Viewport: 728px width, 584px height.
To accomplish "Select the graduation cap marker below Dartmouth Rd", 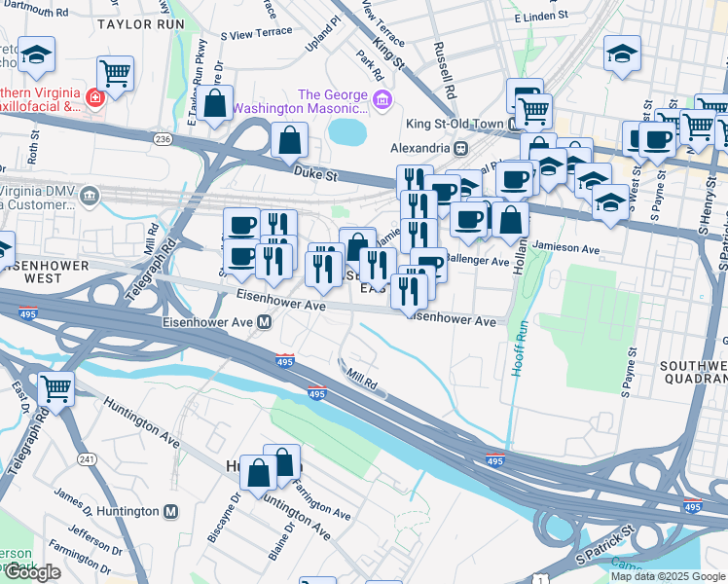I will [x=37, y=58].
